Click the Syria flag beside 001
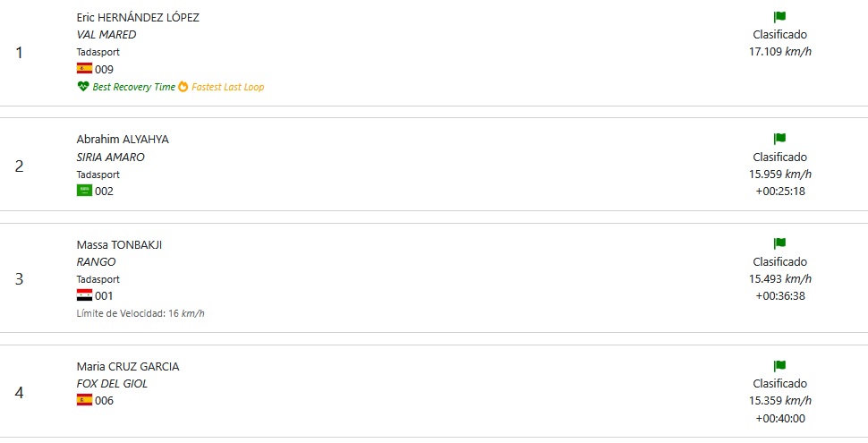The image size is (868, 443). pos(84,295)
